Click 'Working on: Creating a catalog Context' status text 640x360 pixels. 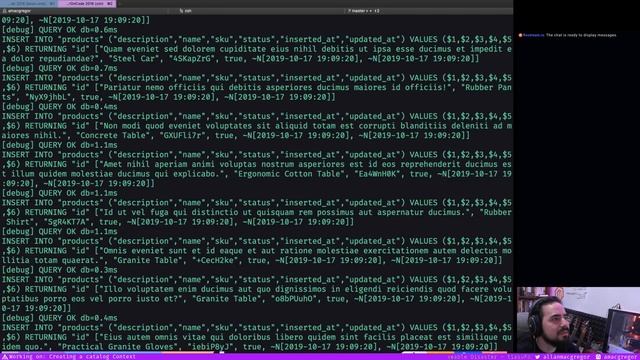click(x=72, y=357)
